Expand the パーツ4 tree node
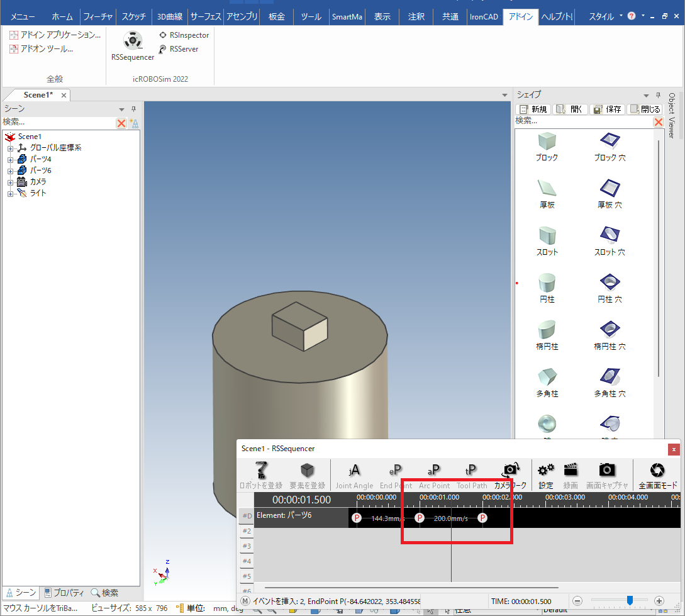This screenshot has height=616, width=685. click(x=10, y=159)
